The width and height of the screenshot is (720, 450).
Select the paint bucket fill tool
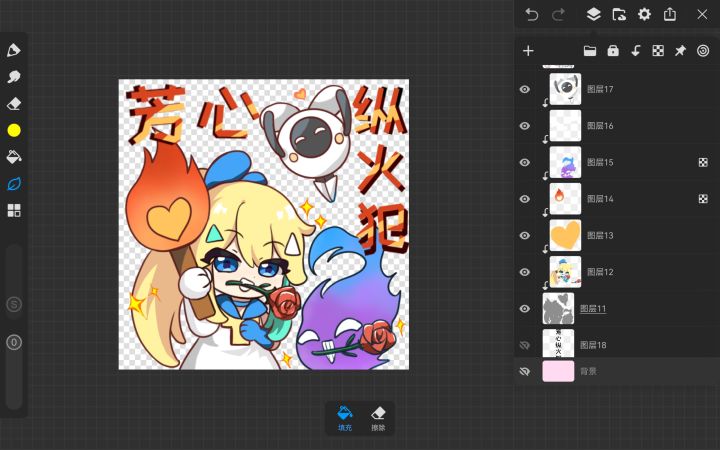point(14,157)
